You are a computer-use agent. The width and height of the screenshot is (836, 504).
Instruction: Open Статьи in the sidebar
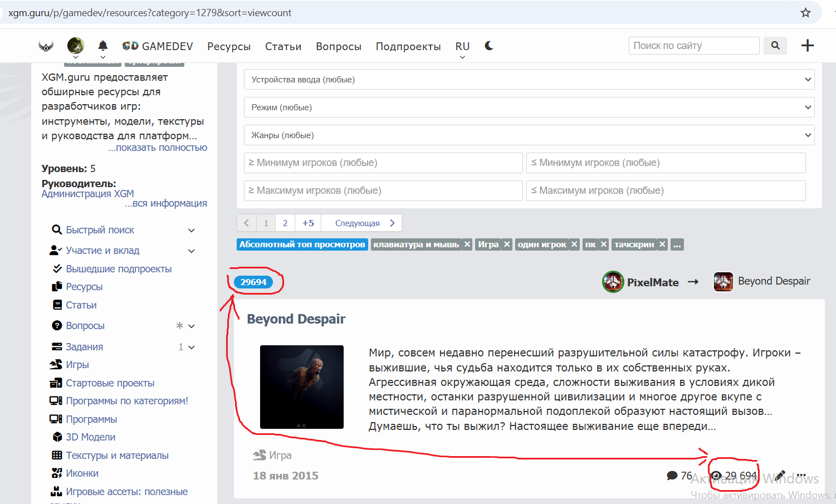tap(81, 305)
